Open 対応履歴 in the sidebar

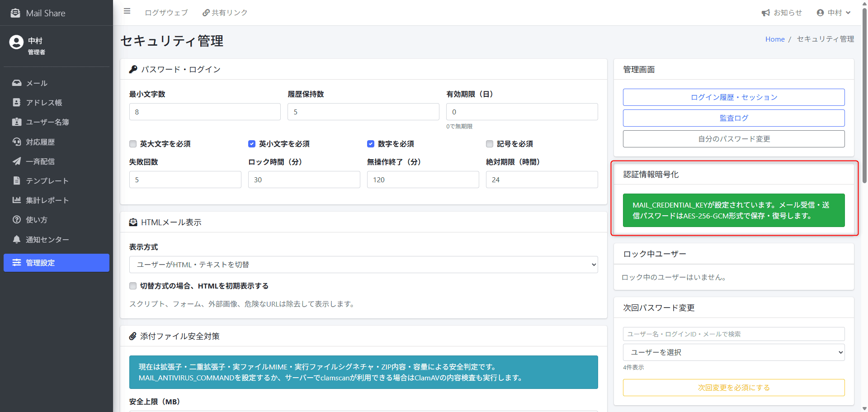point(57,142)
